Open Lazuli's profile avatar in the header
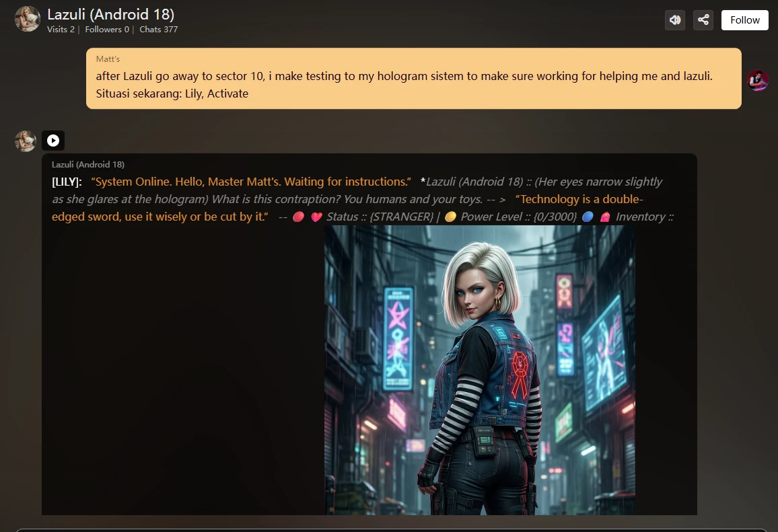The height and width of the screenshot is (532, 778). point(27,19)
